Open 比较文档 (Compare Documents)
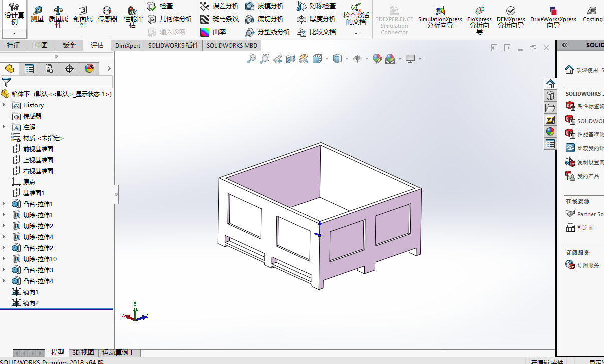Image resolution: width=604 pixels, height=364 pixels. click(316, 32)
